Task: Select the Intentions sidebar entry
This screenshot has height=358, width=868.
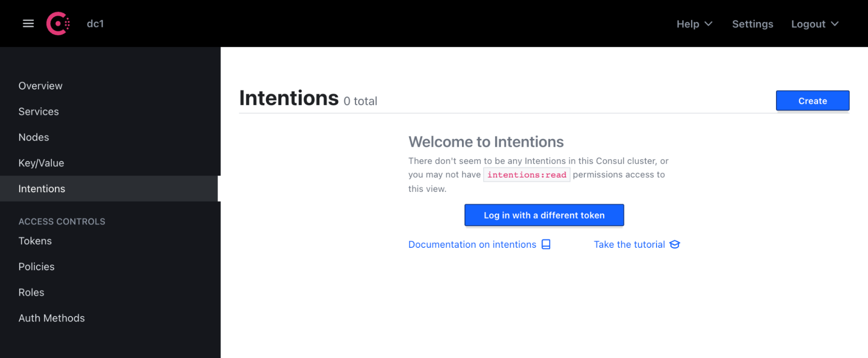Action: click(x=42, y=188)
